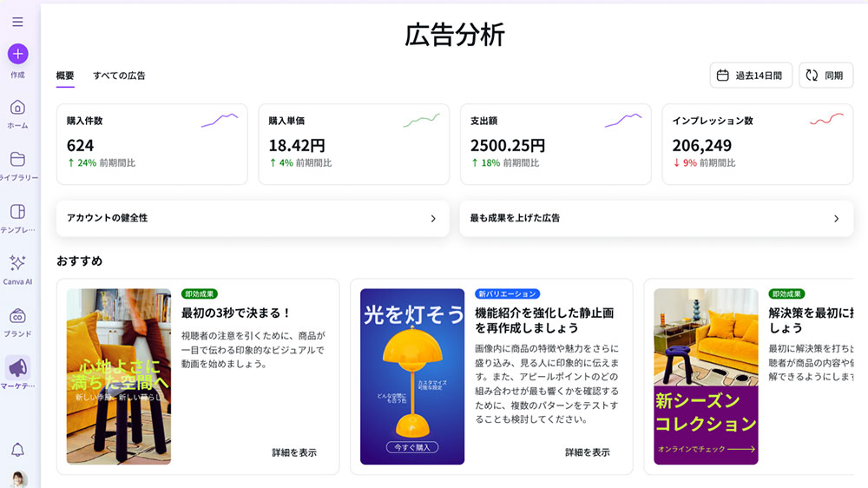Go to ホーム in the sidebar
This screenshot has width=868, height=488.
click(17, 108)
